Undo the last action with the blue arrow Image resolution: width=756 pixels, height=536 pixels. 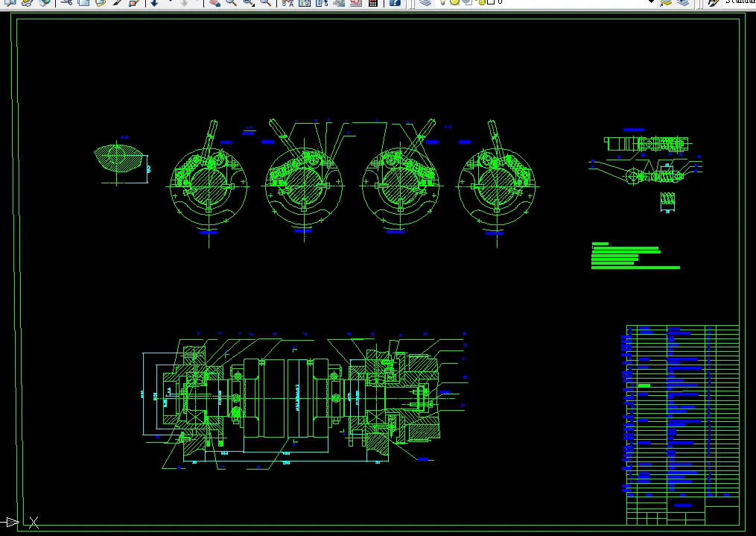point(154,2)
